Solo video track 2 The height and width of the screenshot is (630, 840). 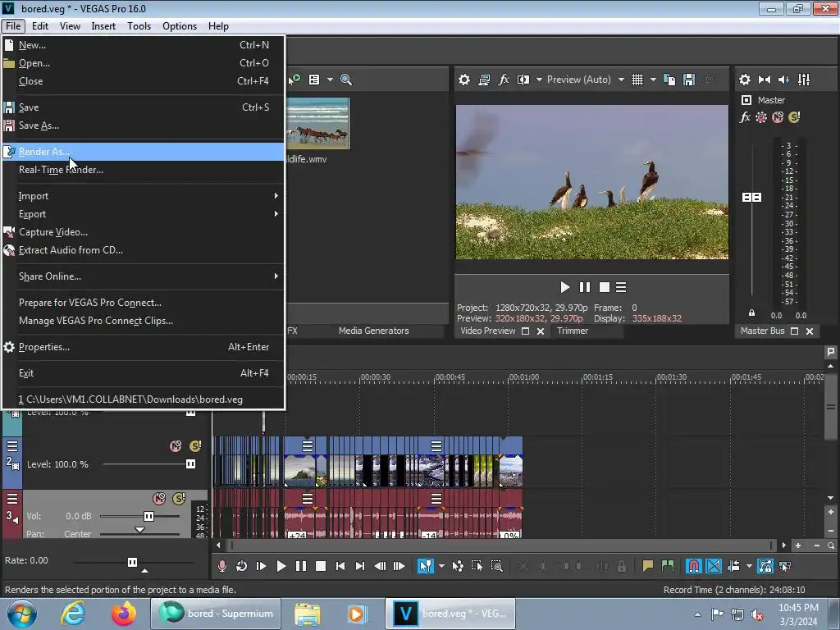pos(195,446)
